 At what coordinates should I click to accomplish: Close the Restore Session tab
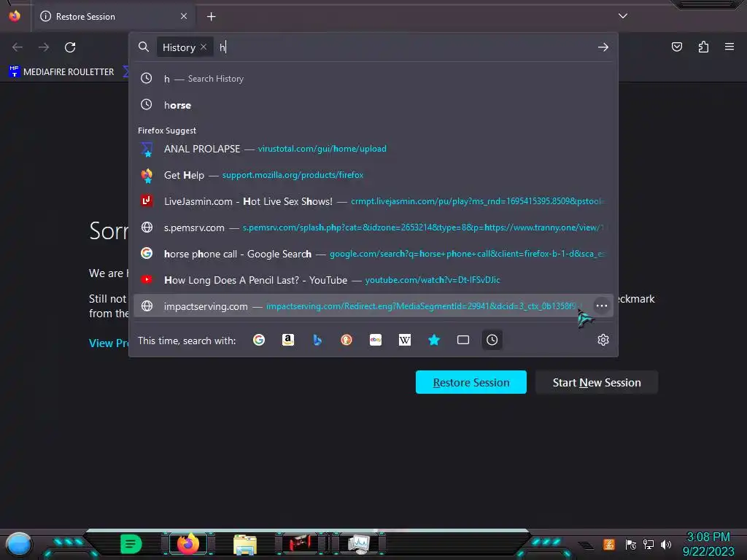(184, 16)
